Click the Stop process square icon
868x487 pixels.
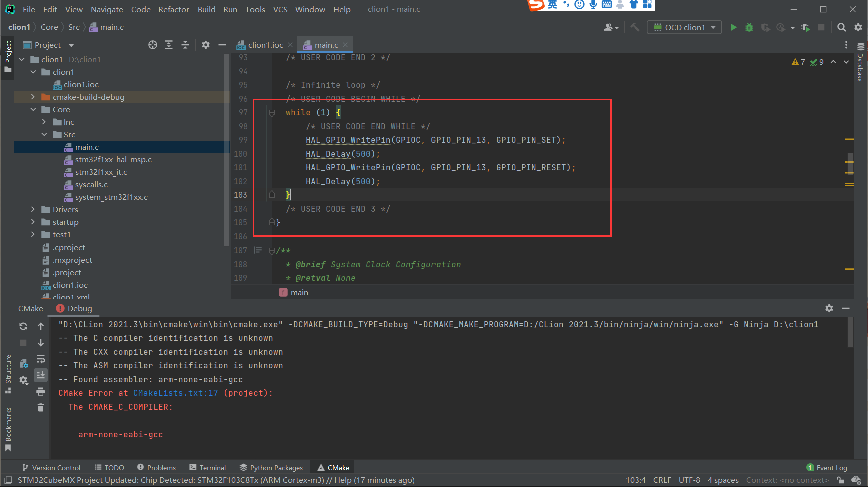tap(821, 27)
